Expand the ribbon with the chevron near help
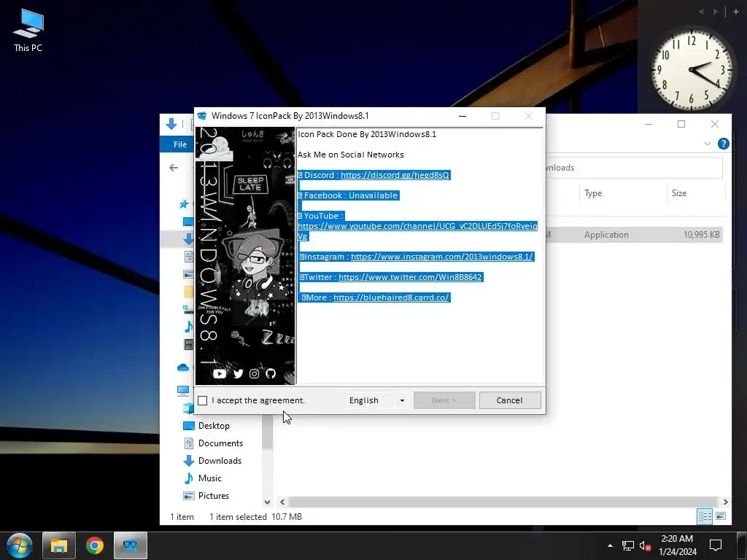 708,144
